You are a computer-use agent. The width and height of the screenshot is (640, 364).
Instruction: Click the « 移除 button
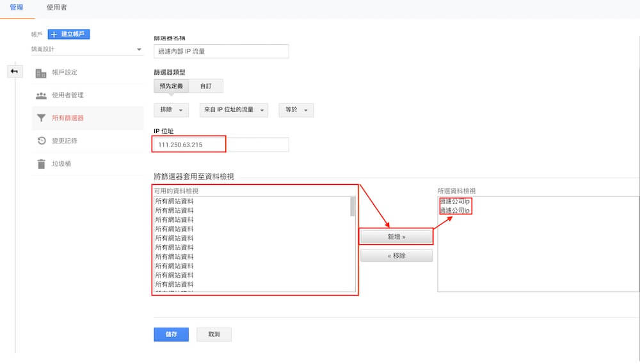pos(396,255)
